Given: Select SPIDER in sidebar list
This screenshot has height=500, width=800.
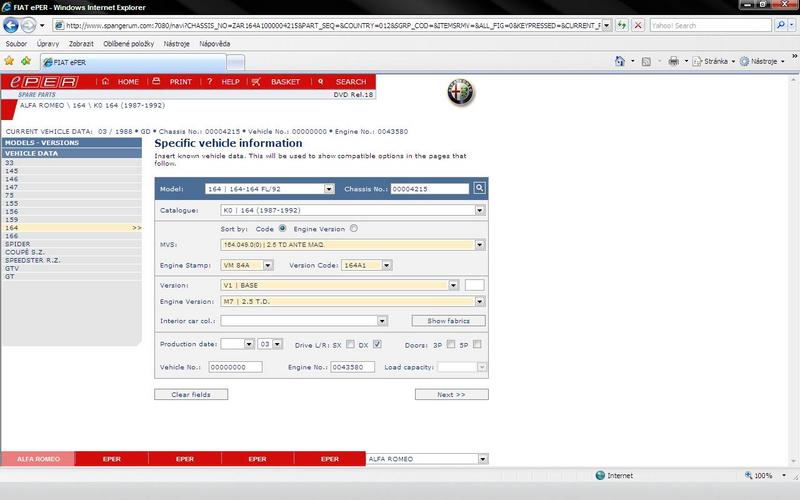Looking at the screenshot, I should click(x=71, y=244).
